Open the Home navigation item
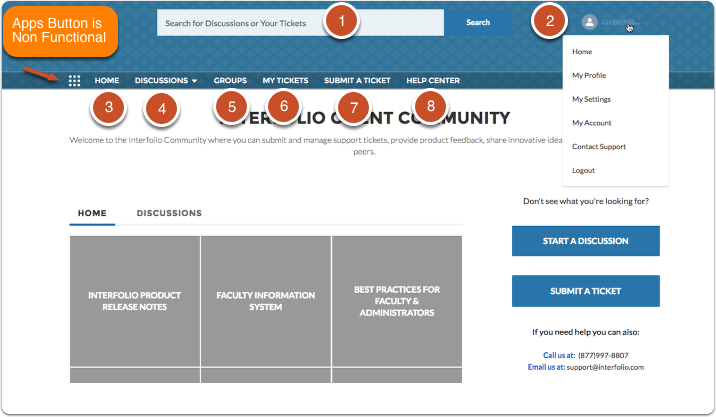 [107, 80]
